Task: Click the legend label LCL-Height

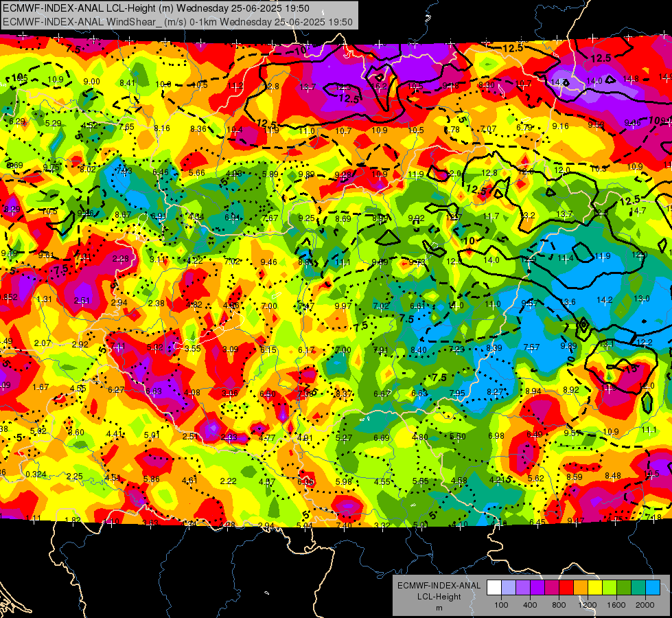Action: click(439, 597)
